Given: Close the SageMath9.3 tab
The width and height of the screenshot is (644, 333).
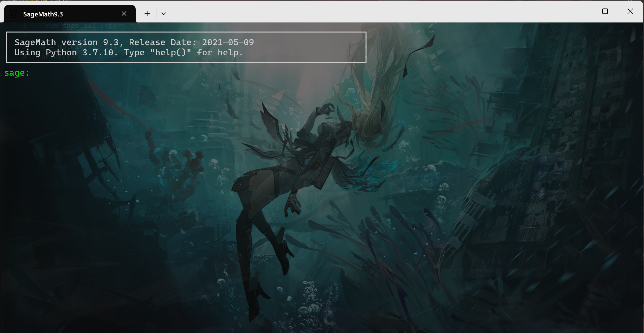Looking at the screenshot, I should tap(124, 14).
